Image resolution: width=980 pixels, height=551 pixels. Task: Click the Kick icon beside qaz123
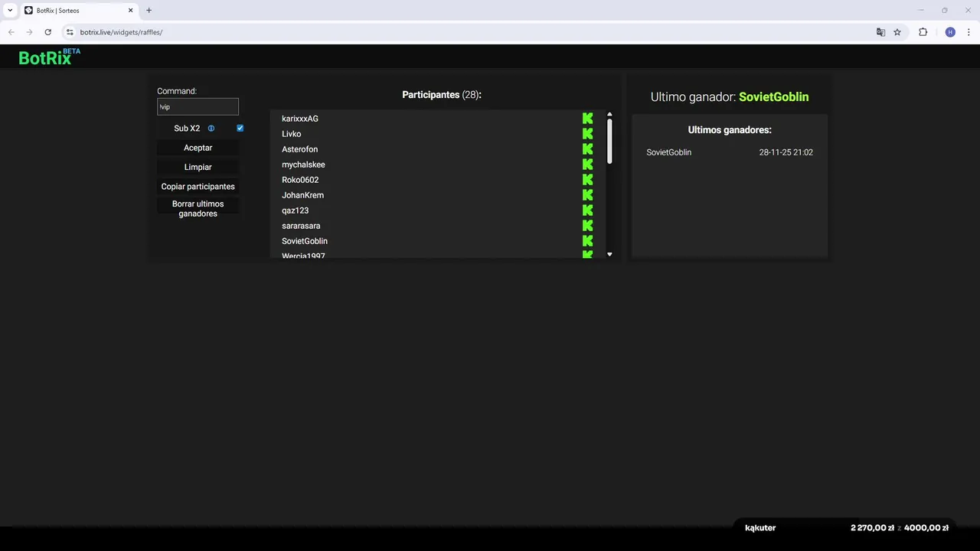coord(587,210)
